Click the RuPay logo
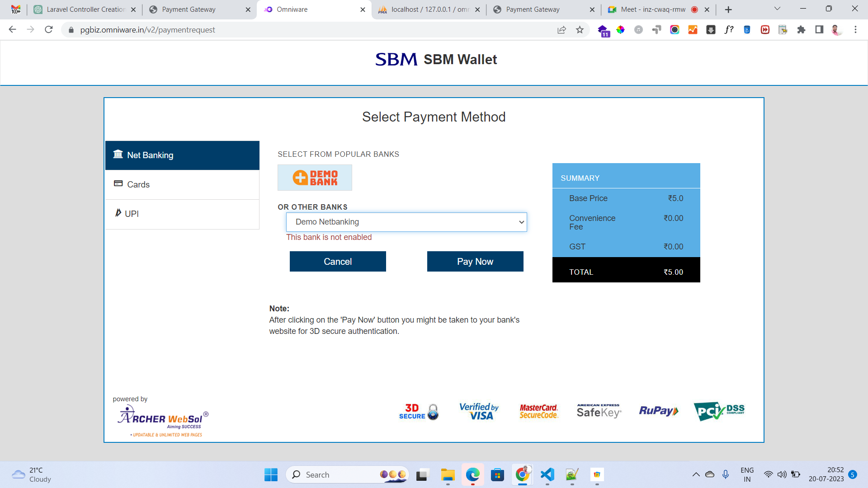 pos(659,411)
